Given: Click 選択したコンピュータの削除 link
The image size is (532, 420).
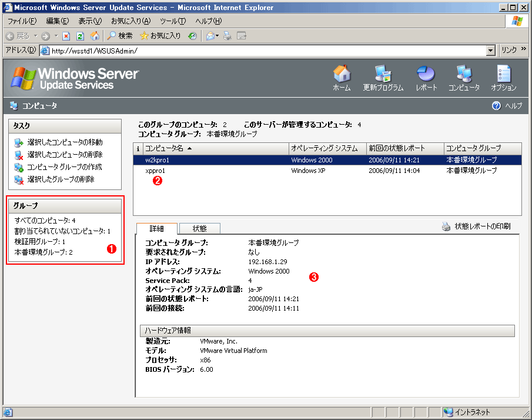Looking at the screenshot, I should pyautogui.click(x=65, y=155).
